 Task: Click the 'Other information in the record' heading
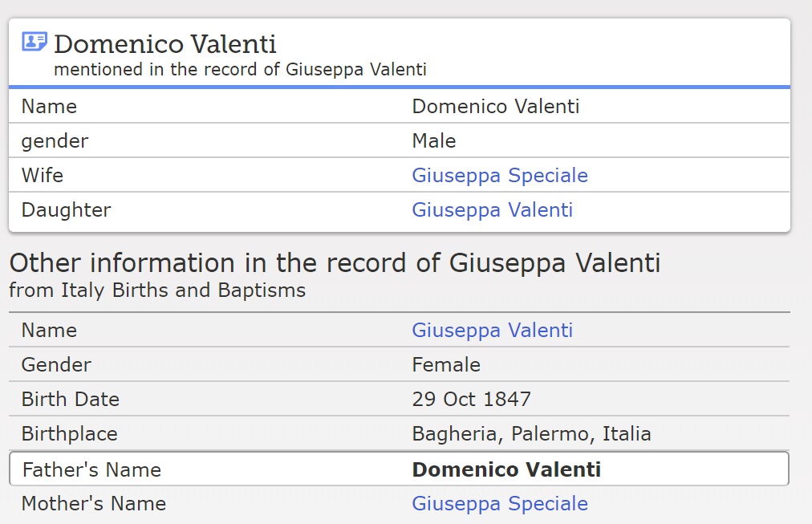(335, 263)
